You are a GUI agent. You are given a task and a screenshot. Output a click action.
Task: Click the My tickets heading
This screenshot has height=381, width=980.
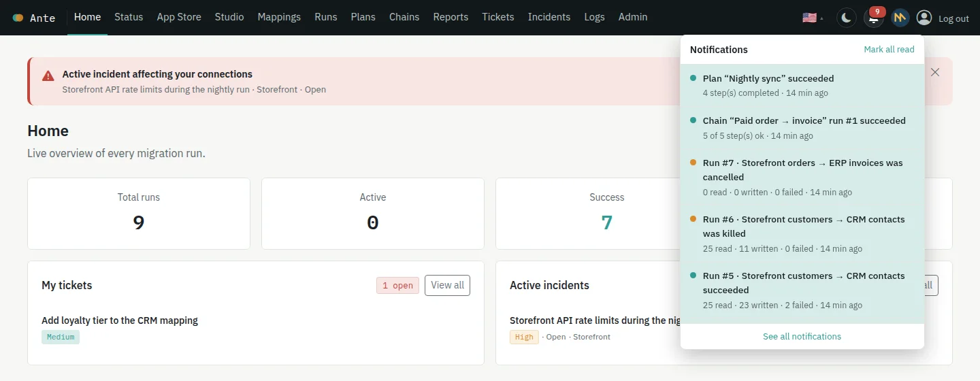[67, 285]
